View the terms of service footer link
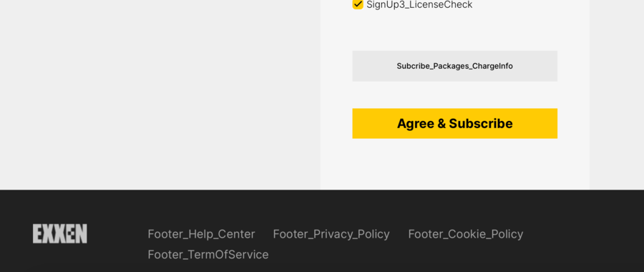The width and height of the screenshot is (644, 272). [208, 255]
